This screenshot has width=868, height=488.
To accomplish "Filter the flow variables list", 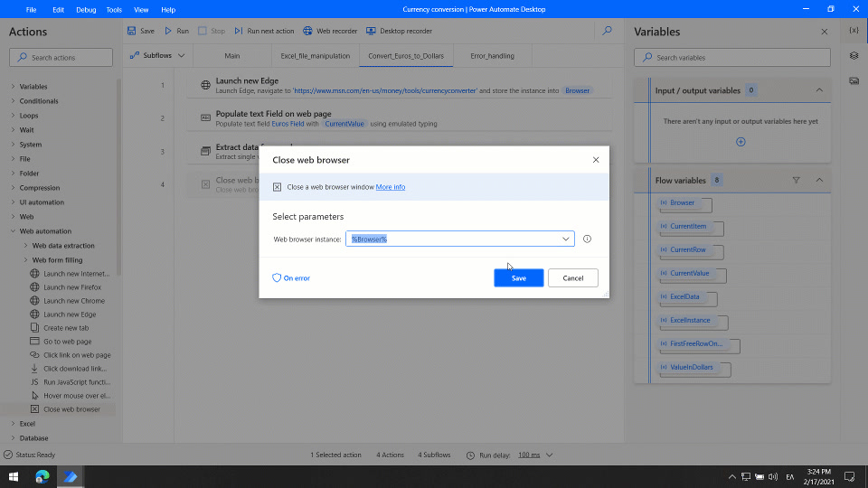I will pos(796,181).
